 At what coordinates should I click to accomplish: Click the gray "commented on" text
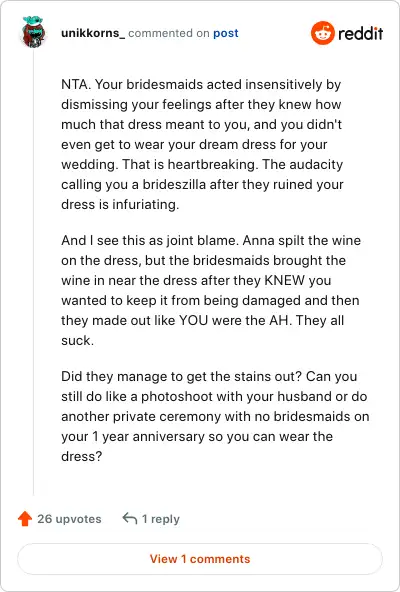[168, 33]
